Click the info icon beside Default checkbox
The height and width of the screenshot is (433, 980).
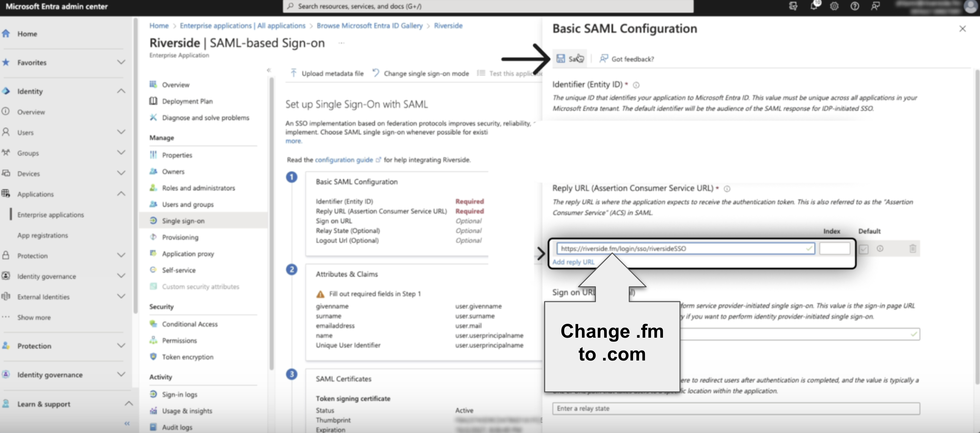pyautogui.click(x=880, y=248)
